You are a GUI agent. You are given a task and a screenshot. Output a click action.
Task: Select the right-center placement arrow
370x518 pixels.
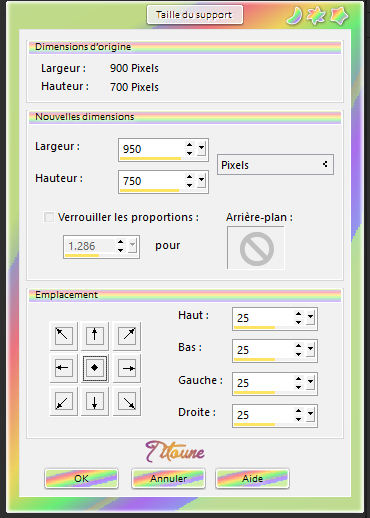(127, 368)
